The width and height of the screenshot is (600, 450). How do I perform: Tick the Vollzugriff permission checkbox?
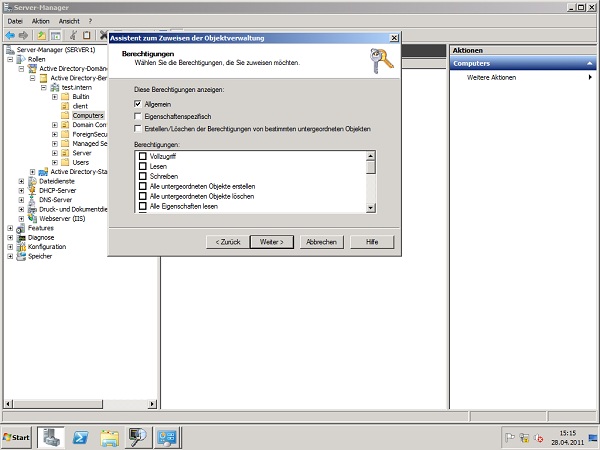click(142, 156)
